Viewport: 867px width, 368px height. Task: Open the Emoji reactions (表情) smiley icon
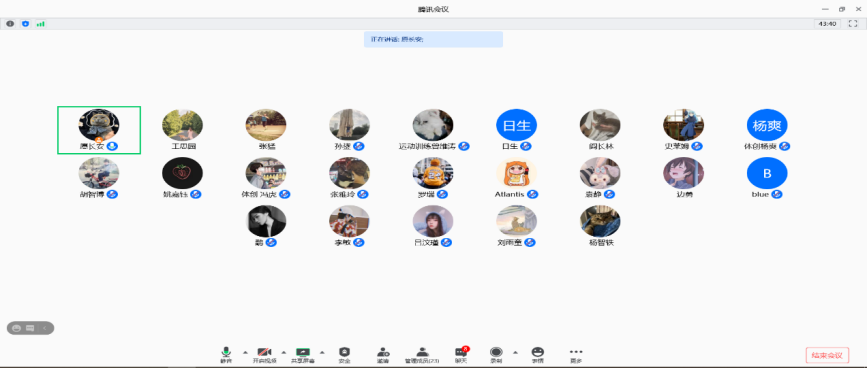(x=537, y=354)
